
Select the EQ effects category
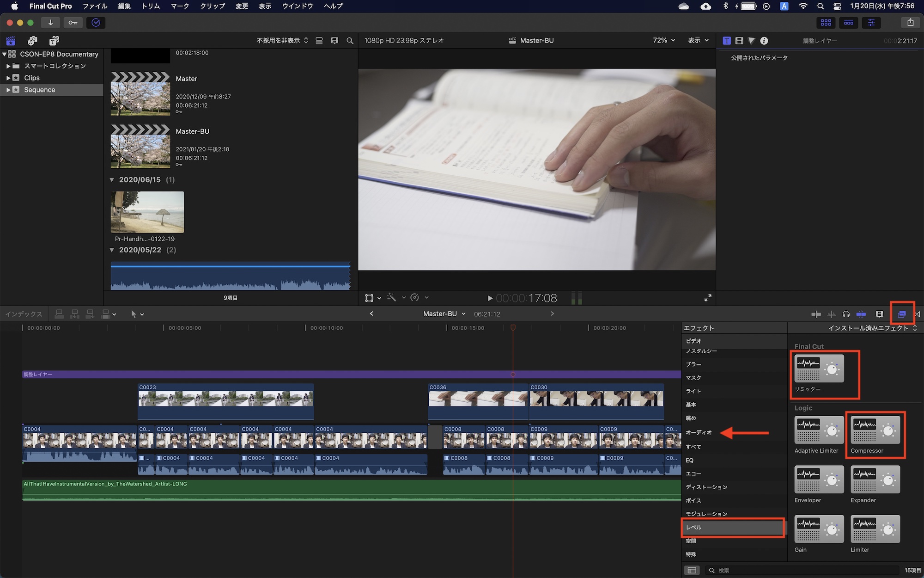689,460
